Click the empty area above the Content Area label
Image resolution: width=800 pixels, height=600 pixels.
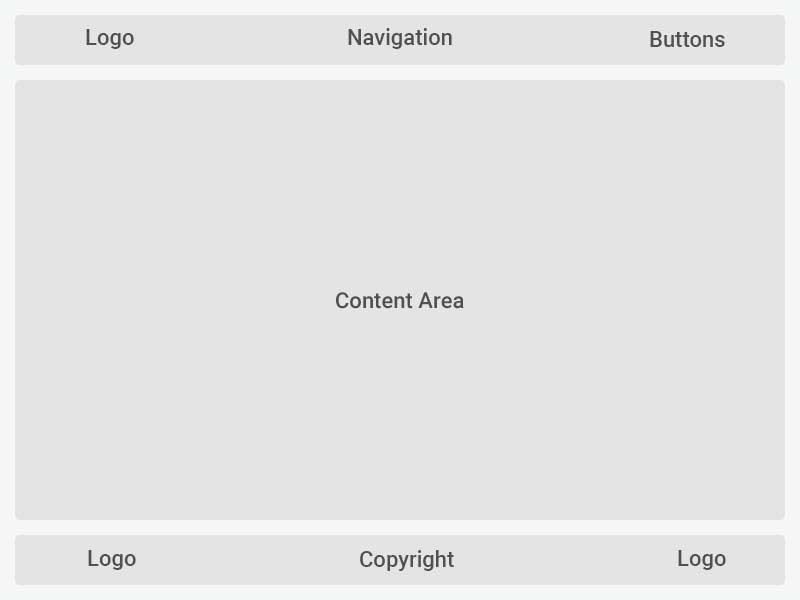coord(400,180)
